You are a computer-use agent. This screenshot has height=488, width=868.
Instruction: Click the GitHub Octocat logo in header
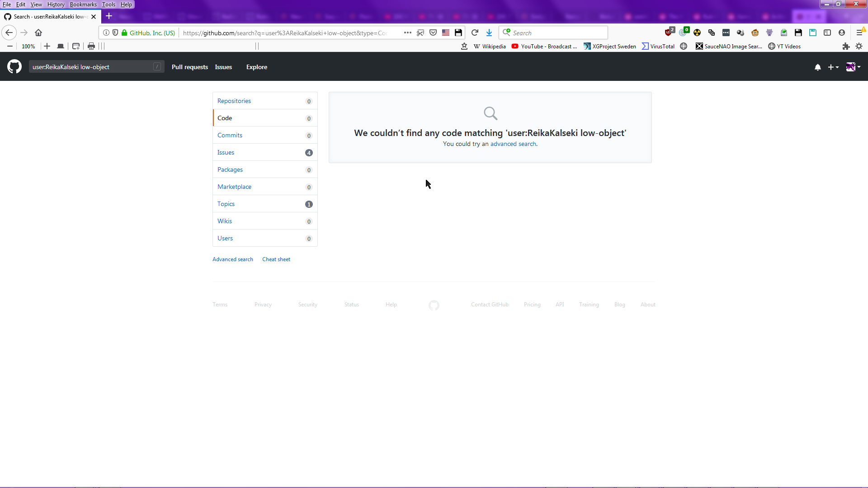click(x=14, y=67)
